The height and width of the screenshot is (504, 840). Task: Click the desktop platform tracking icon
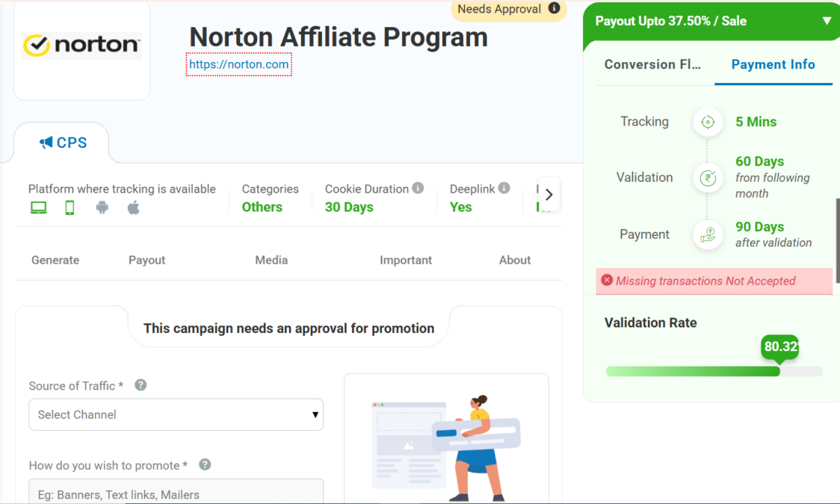point(38,208)
